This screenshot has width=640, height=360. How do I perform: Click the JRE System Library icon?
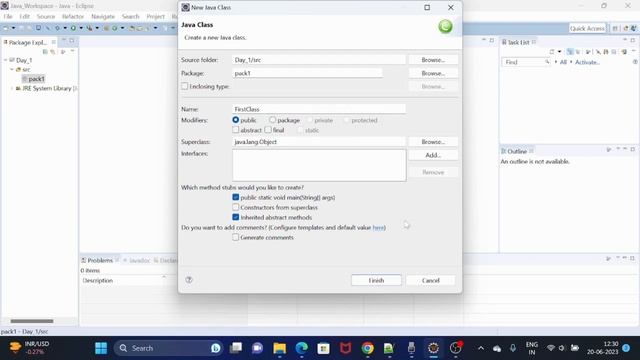18,88
